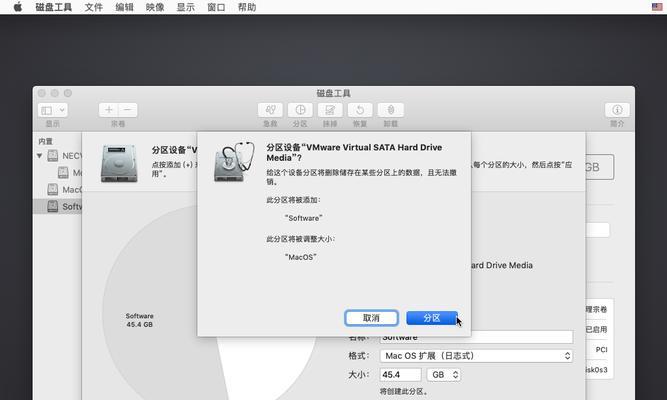Click the size field showing 45.4
Image resolution: width=667 pixels, height=400 pixels.
coord(400,375)
